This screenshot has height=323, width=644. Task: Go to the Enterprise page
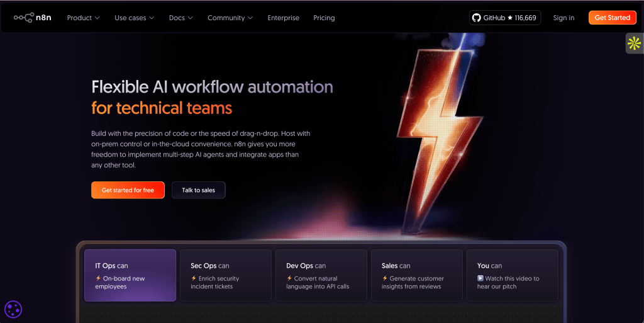coord(283,18)
